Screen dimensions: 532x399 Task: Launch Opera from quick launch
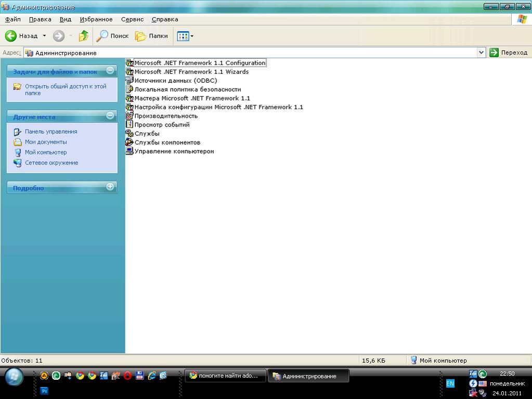click(x=127, y=376)
